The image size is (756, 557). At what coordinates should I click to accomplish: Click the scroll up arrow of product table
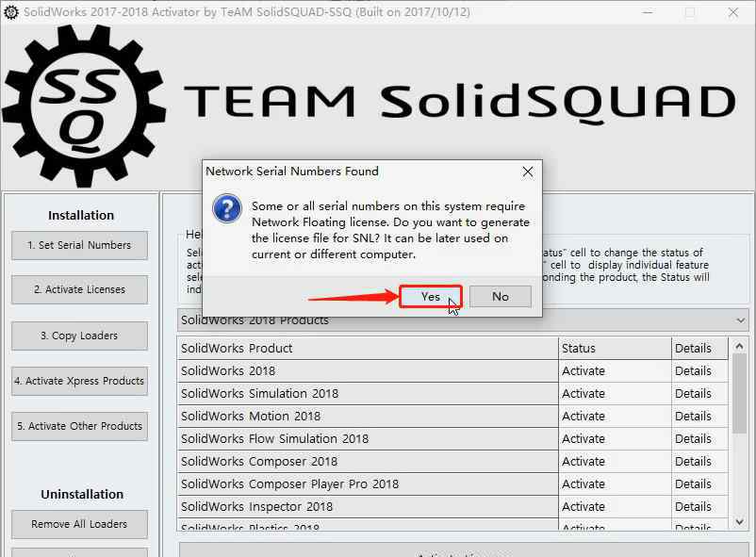740,346
